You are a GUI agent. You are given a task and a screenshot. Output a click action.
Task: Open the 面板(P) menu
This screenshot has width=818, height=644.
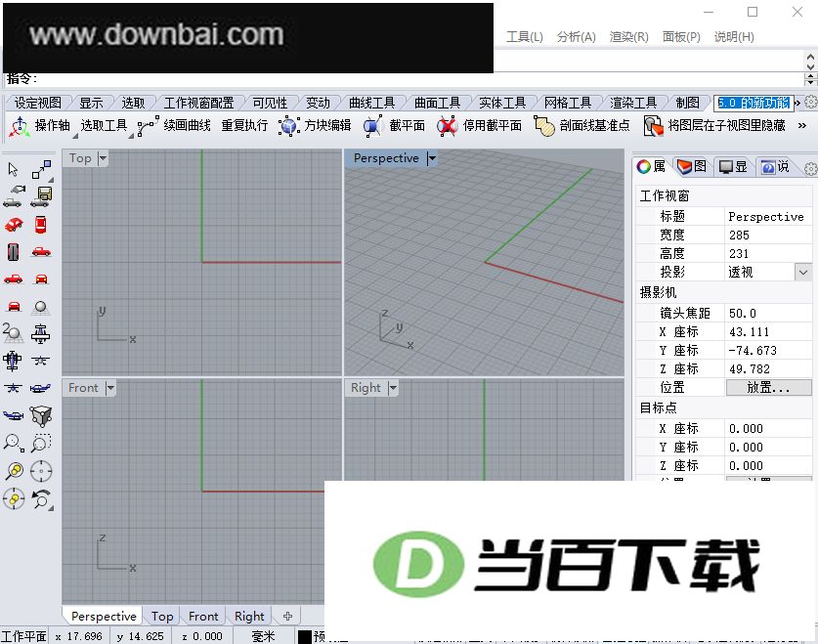coord(681,37)
